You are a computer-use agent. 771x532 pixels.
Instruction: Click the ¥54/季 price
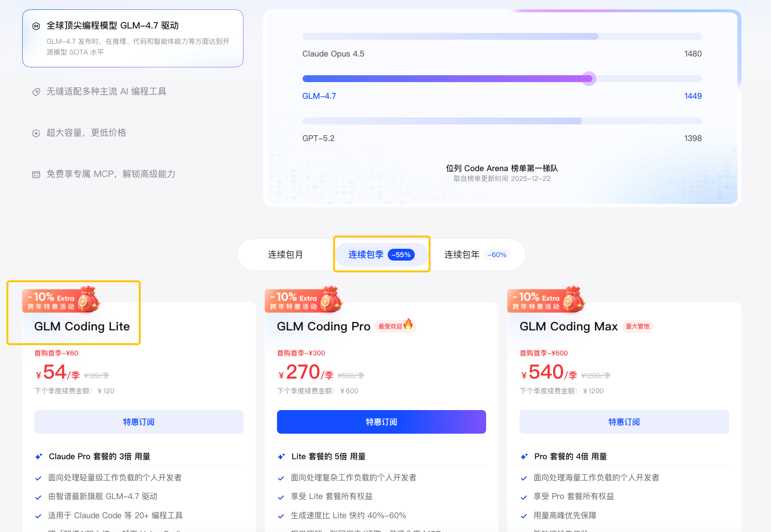(x=58, y=373)
